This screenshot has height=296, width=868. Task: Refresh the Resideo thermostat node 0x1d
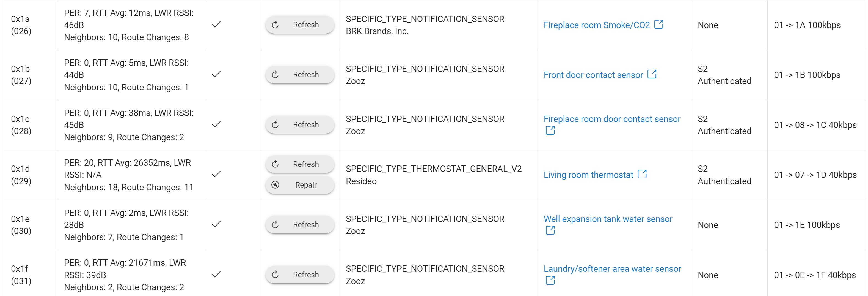click(x=300, y=164)
